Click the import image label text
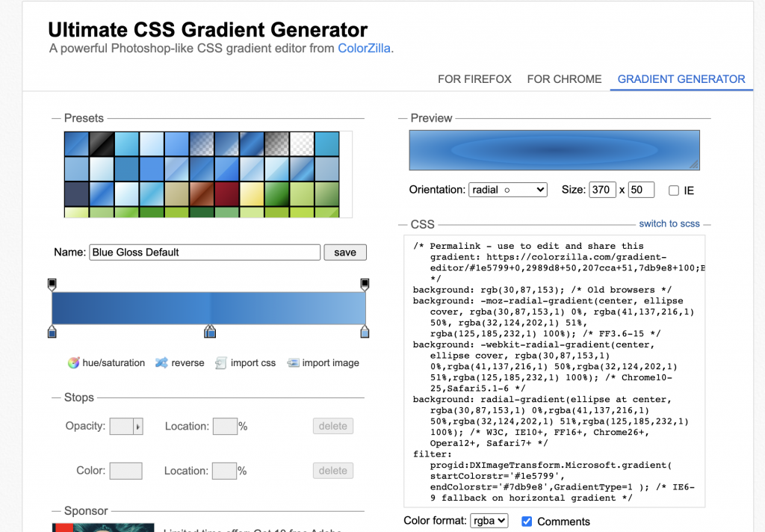765x532 pixels. [330, 362]
